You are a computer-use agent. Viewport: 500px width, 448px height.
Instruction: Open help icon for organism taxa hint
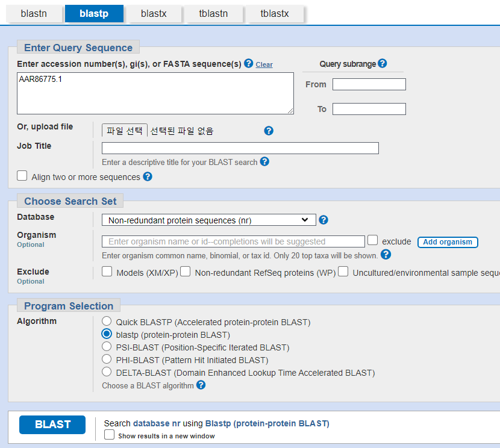pos(386,255)
